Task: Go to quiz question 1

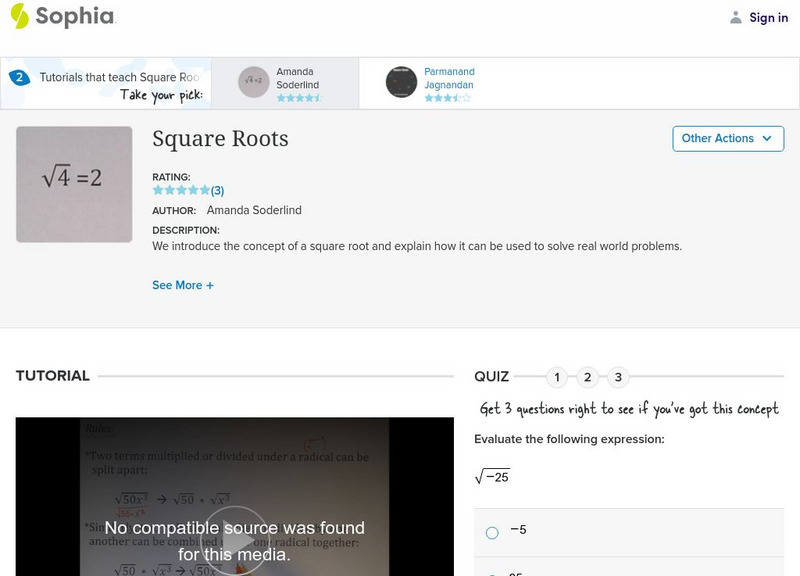Action: [x=557, y=378]
